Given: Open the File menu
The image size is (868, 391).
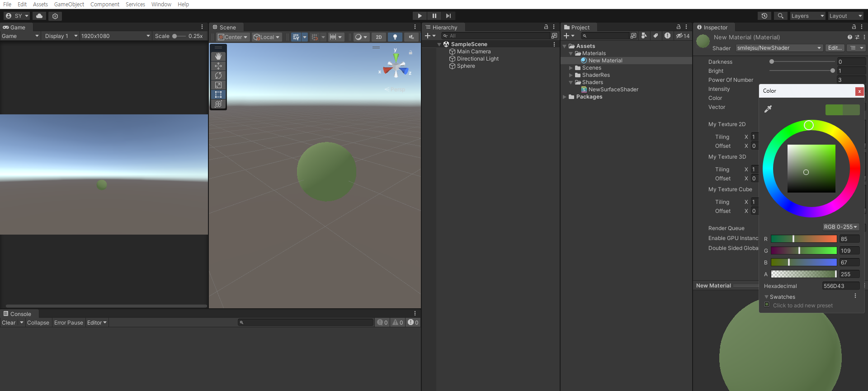Looking at the screenshot, I should coord(7,5).
